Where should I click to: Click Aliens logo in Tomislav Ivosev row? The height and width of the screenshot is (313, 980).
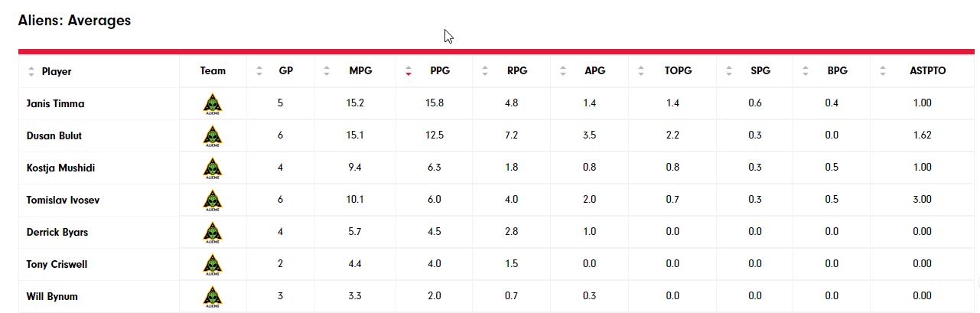click(213, 200)
